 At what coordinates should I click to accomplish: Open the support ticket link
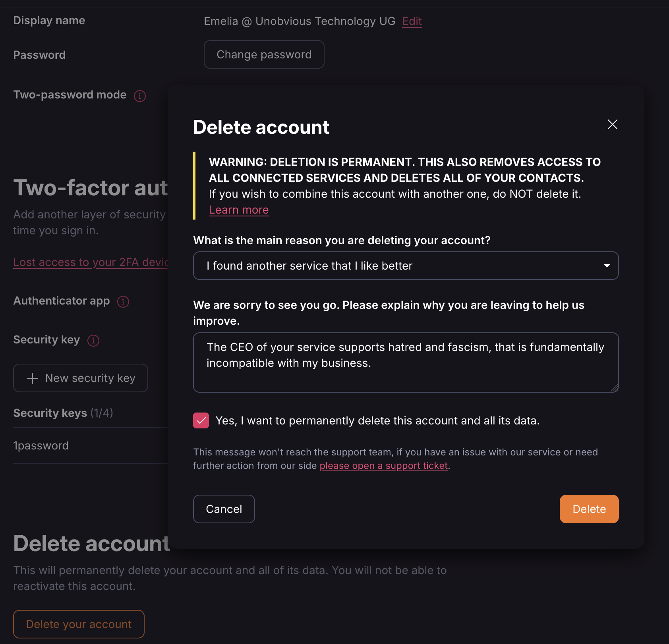point(383,466)
